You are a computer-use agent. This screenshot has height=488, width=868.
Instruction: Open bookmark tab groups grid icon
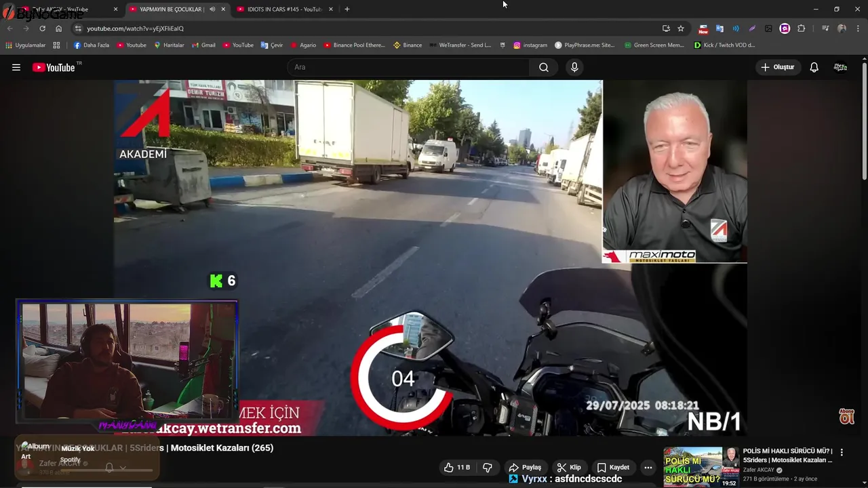click(x=56, y=45)
